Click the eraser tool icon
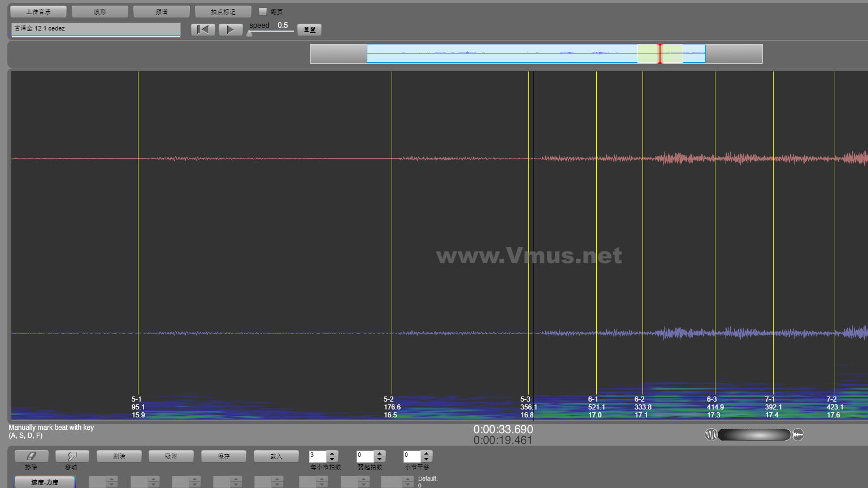The width and height of the screenshot is (868, 488). click(x=32, y=456)
